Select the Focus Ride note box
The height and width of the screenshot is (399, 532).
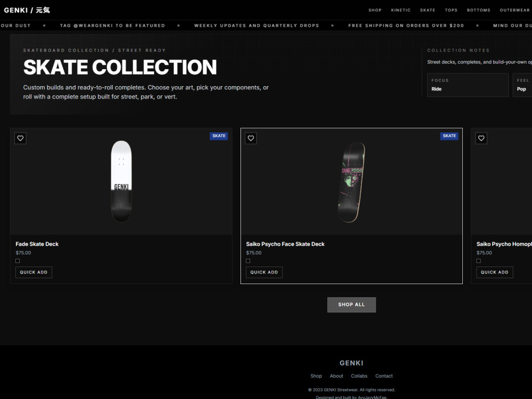pyautogui.click(x=468, y=85)
